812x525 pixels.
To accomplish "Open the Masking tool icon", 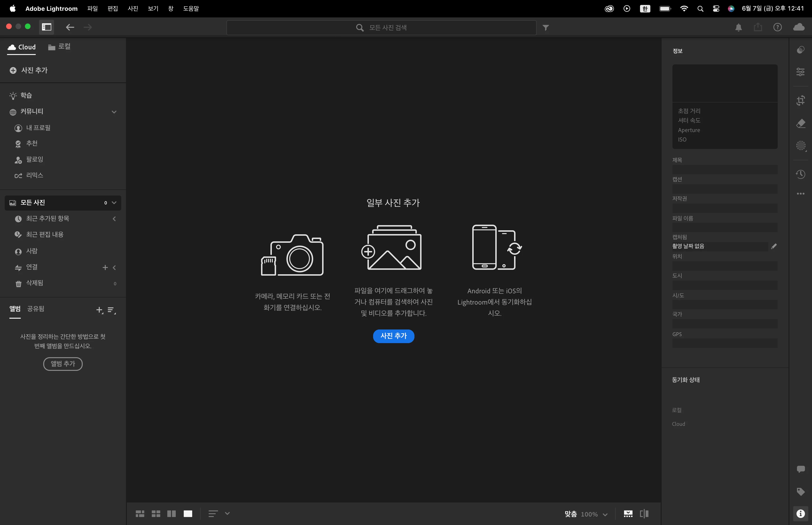I will [800, 146].
